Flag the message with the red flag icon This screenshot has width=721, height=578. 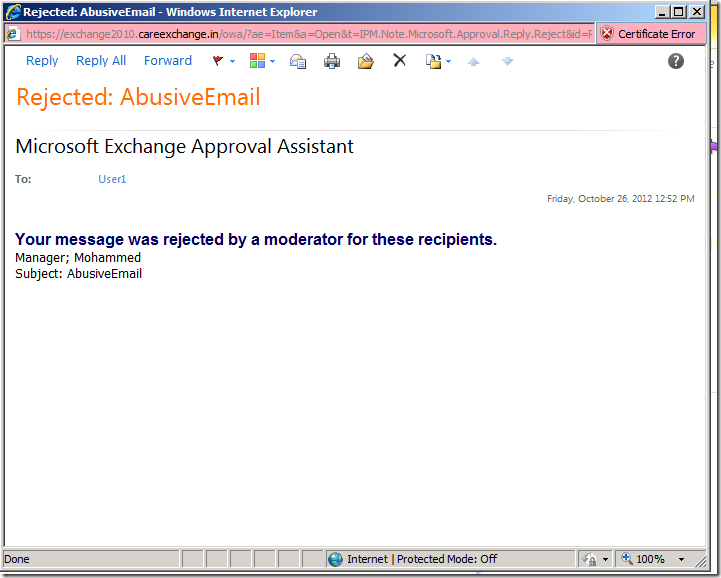pyautogui.click(x=217, y=61)
